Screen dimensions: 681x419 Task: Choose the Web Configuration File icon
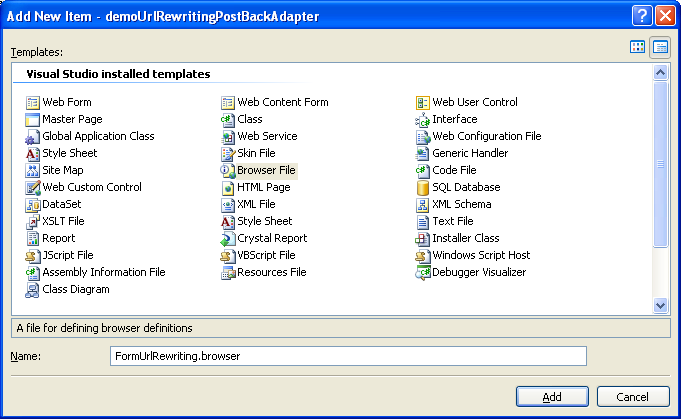pos(423,136)
